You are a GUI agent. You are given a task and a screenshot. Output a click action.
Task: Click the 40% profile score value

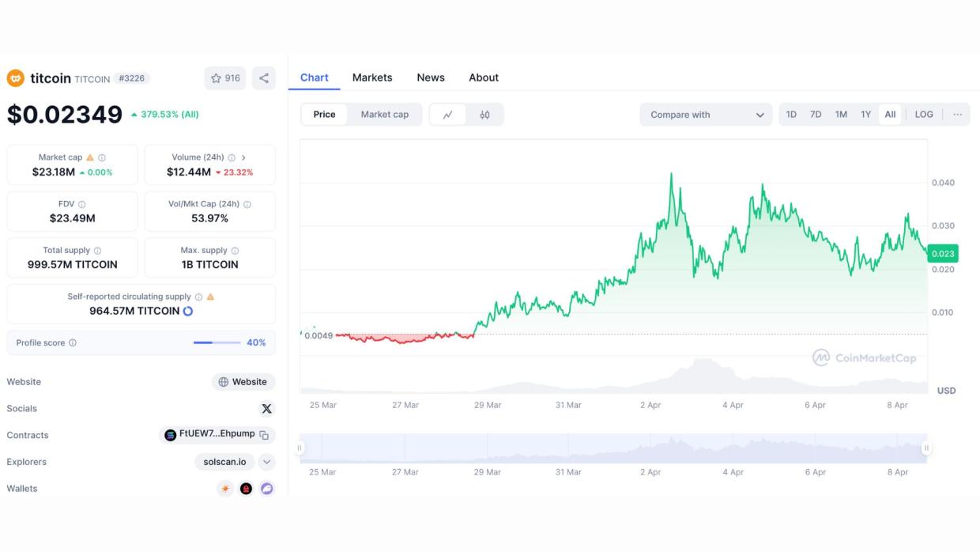pos(256,343)
